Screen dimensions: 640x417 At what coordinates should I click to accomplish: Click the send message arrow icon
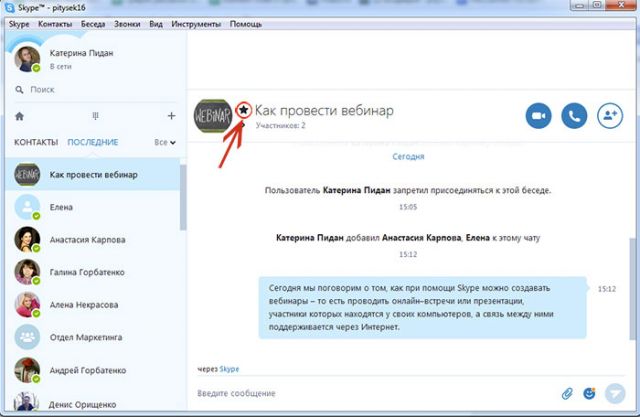615,393
